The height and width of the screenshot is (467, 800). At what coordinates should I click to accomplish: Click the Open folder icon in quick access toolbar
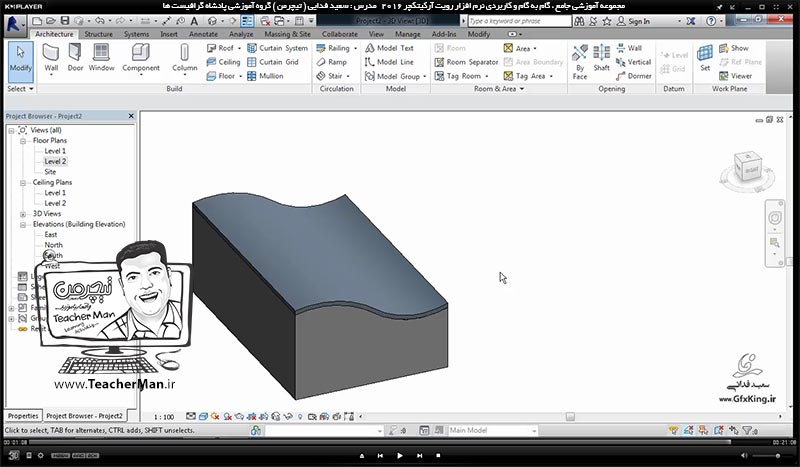point(51,21)
